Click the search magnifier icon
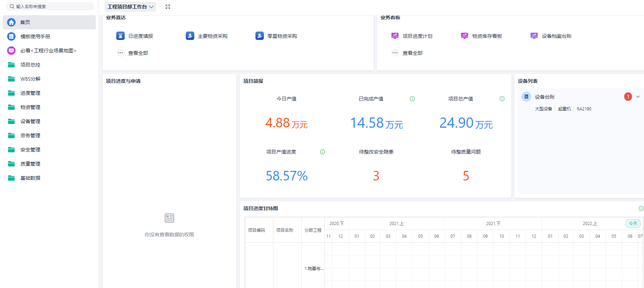 coord(12,6)
